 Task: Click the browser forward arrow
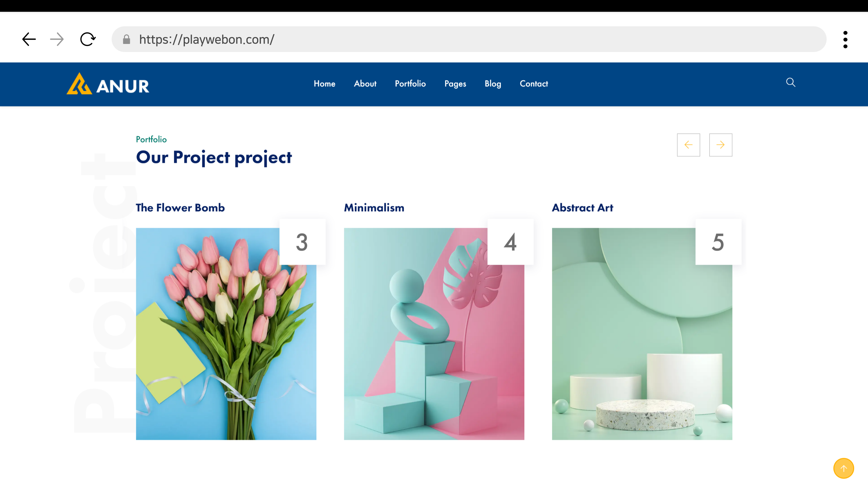click(x=57, y=39)
